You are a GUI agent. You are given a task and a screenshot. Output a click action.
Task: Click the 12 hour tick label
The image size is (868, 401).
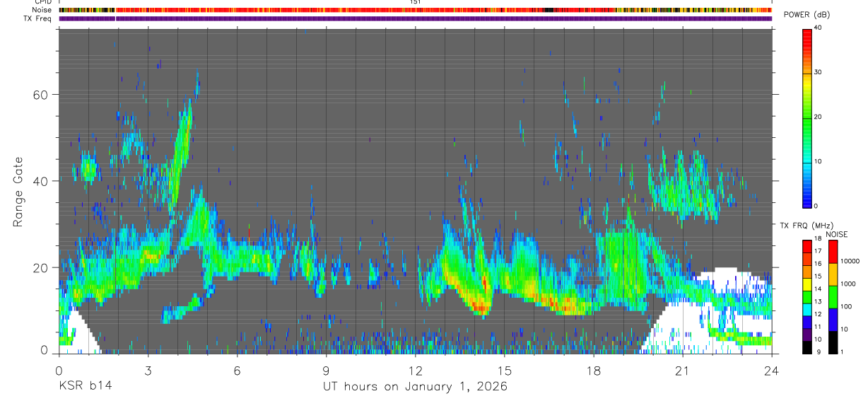(416, 370)
